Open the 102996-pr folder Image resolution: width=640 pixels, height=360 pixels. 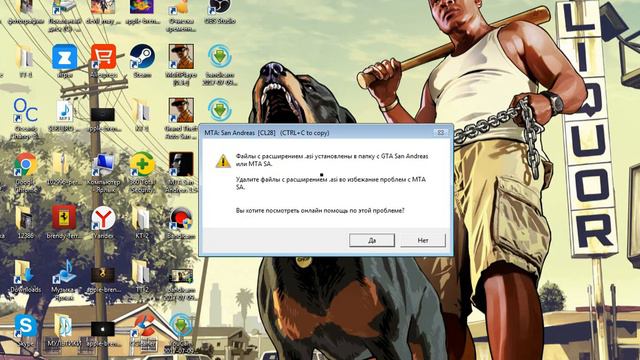click(x=61, y=164)
